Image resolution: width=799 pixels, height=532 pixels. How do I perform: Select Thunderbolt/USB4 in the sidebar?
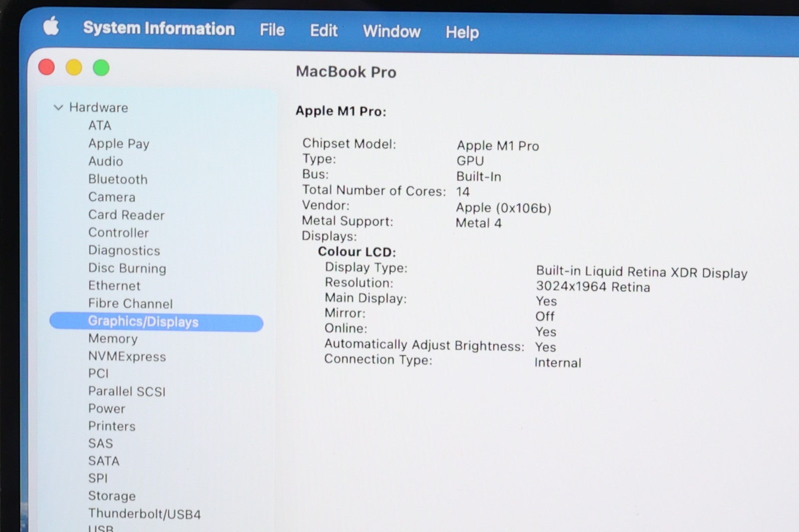pos(144,514)
